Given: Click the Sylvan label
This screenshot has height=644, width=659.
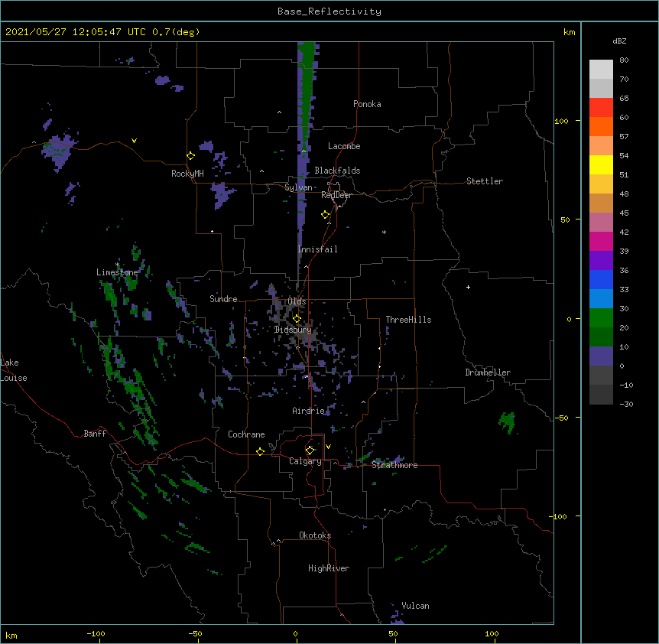Looking at the screenshot, I should pyautogui.click(x=298, y=187).
